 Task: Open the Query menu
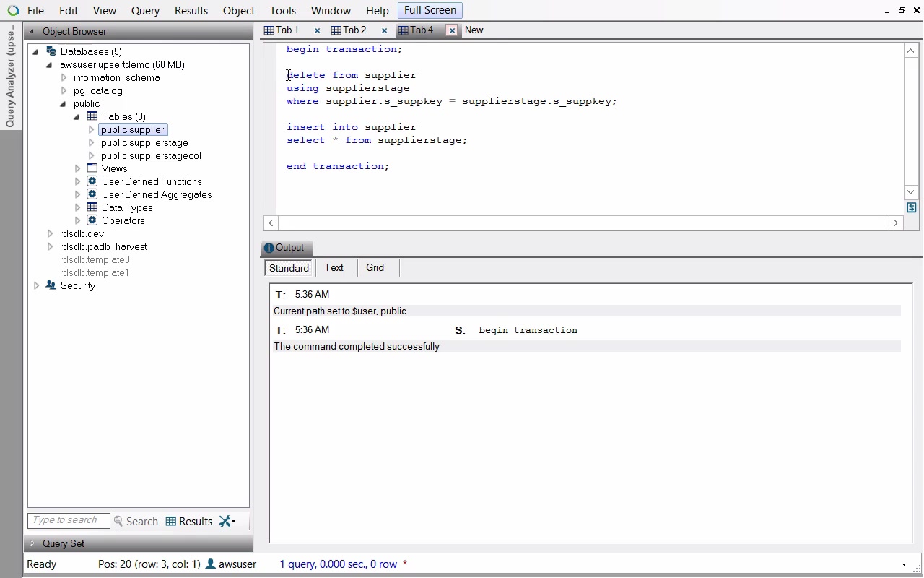145,11
